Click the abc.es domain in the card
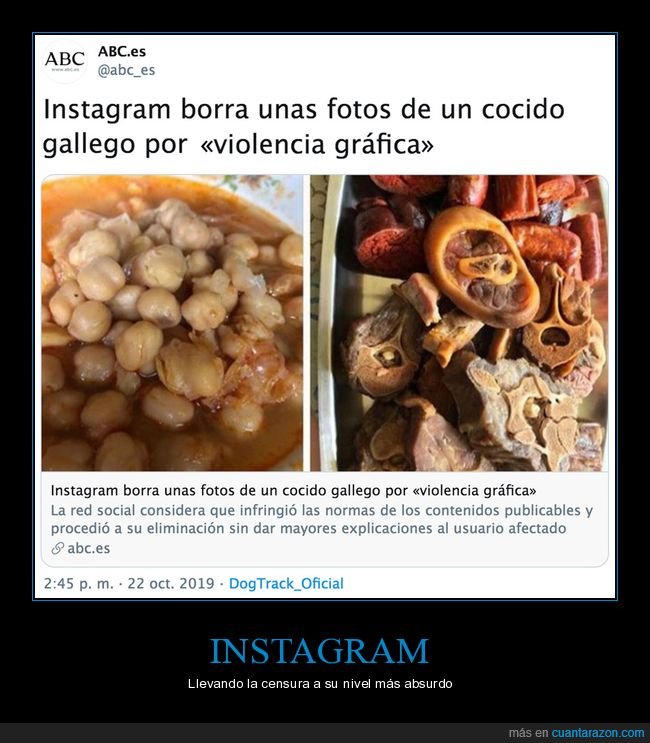650x743 pixels. (89, 549)
